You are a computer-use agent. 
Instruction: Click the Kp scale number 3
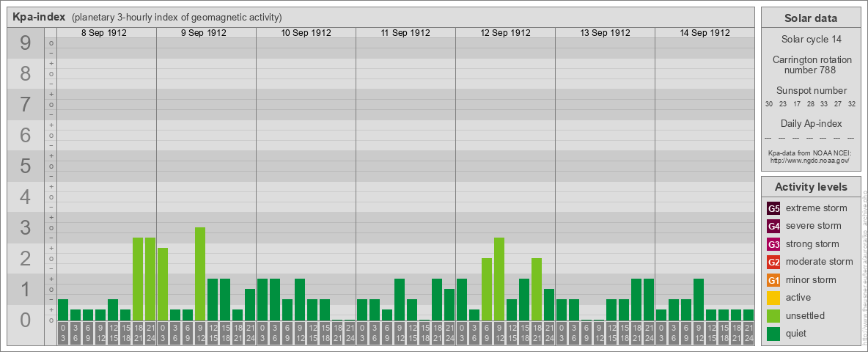(x=25, y=227)
